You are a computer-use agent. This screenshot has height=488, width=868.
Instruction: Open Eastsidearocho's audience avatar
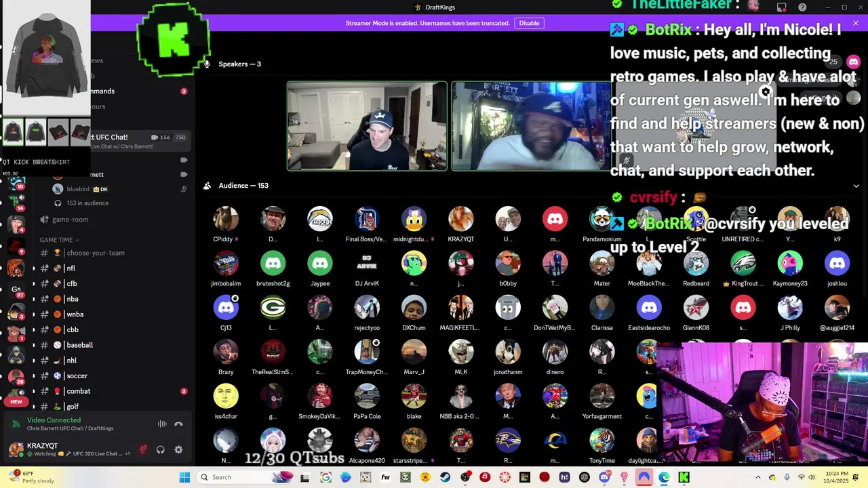649,307
